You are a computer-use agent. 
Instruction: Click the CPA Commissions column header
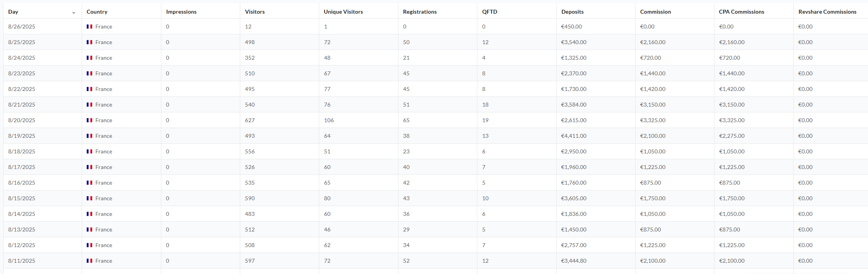coord(741,12)
